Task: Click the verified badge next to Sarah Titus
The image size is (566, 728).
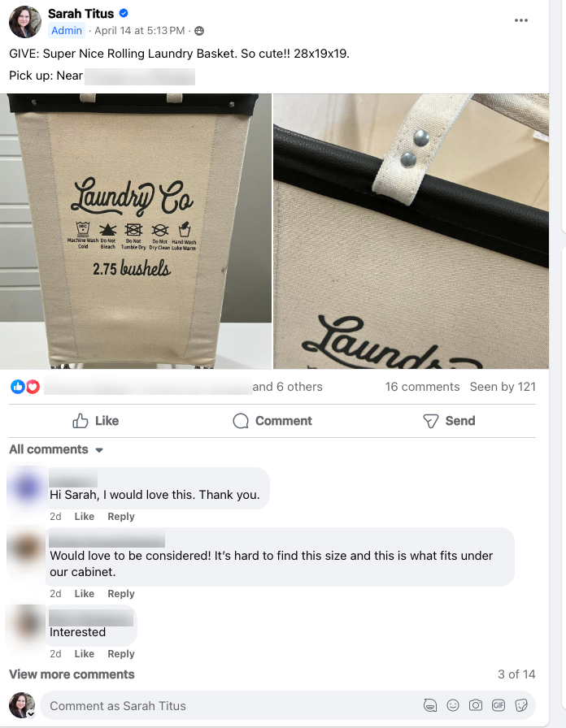Action: (124, 14)
